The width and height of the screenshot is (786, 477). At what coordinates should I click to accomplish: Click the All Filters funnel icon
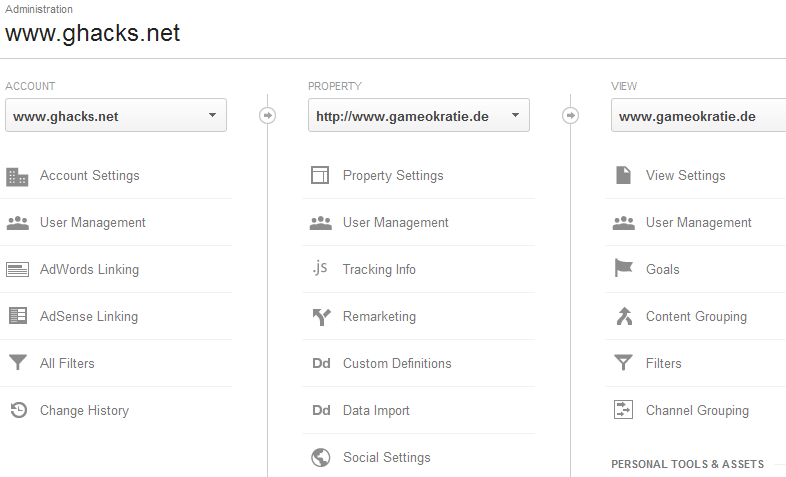coord(17,364)
